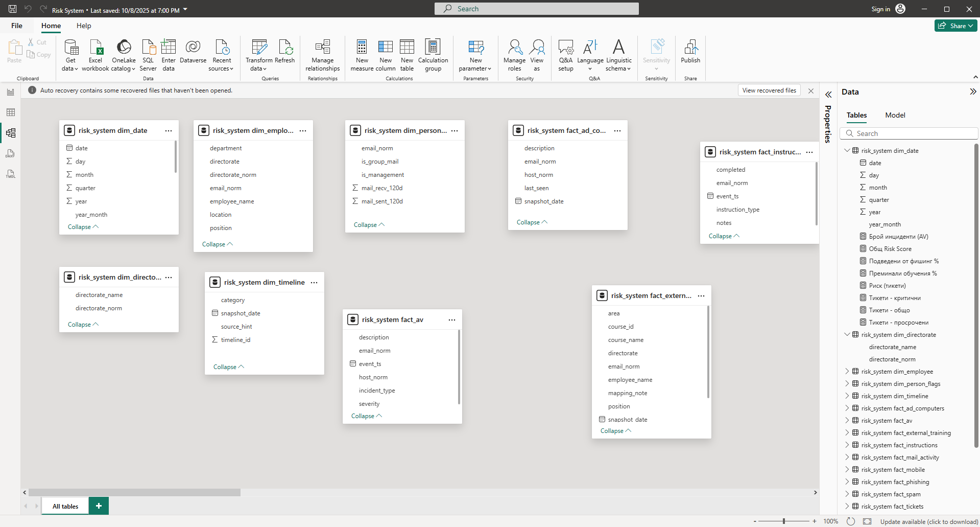Open the TMDL view from sidebar
980x527 pixels.
click(11, 174)
